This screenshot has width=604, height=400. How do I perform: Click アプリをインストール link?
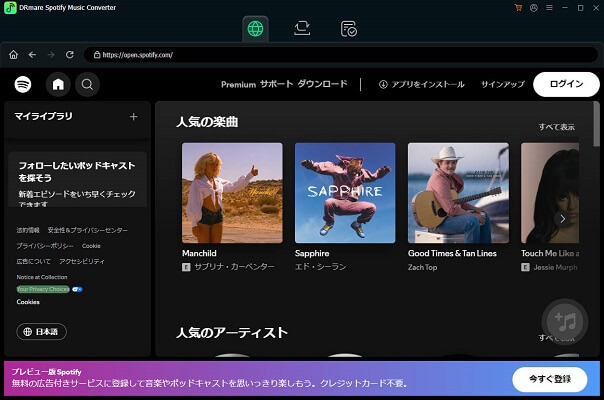click(x=422, y=84)
